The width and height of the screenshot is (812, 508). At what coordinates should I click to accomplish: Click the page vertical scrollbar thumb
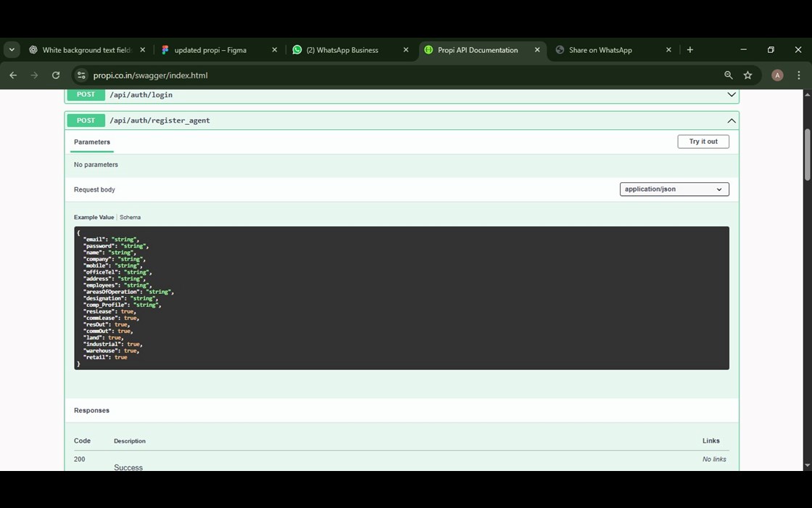pyautogui.click(x=808, y=155)
